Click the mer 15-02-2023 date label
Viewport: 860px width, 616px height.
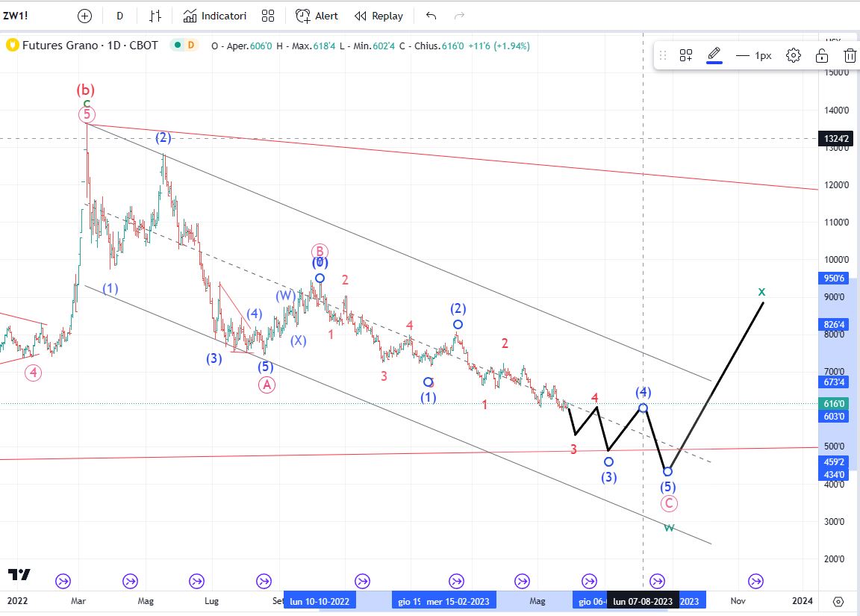tap(458, 601)
